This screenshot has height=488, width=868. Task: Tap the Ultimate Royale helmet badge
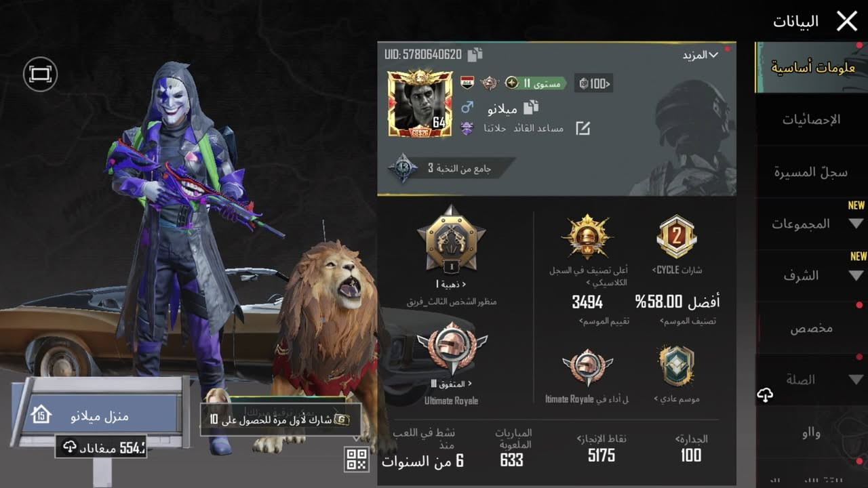pyautogui.click(x=452, y=349)
